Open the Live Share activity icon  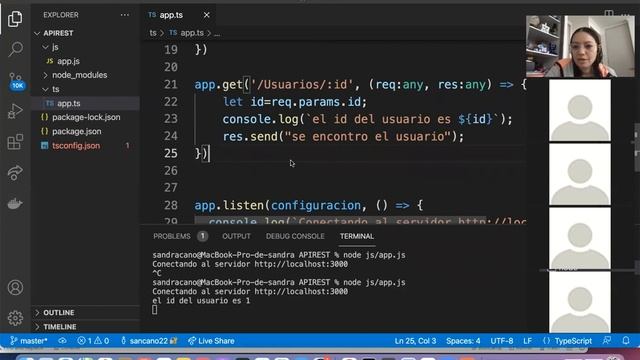coord(15,173)
